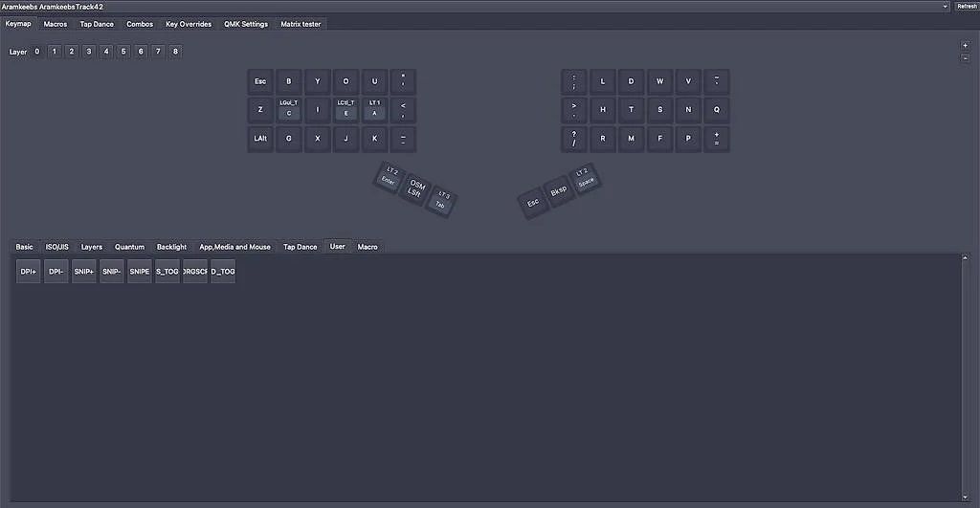Click the LT 2 Enter thumb key

(x=390, y=176)
